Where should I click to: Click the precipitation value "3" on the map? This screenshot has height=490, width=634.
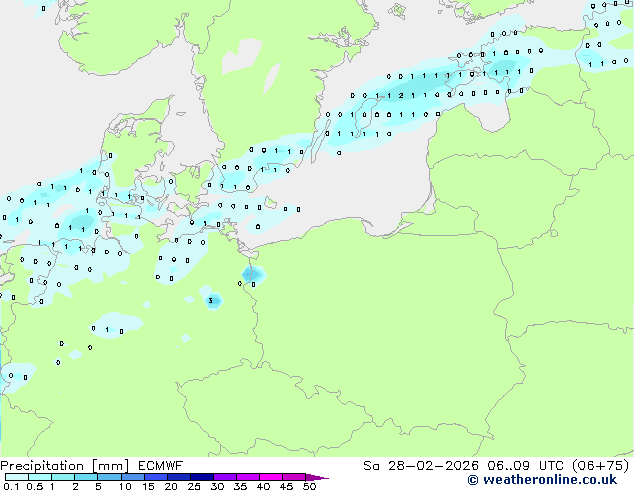(211, 301)
